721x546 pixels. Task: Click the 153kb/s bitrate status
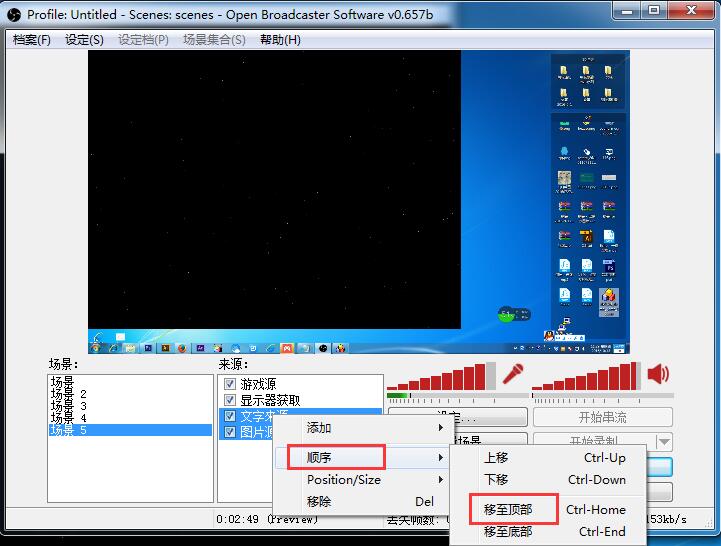click(666, 519)
